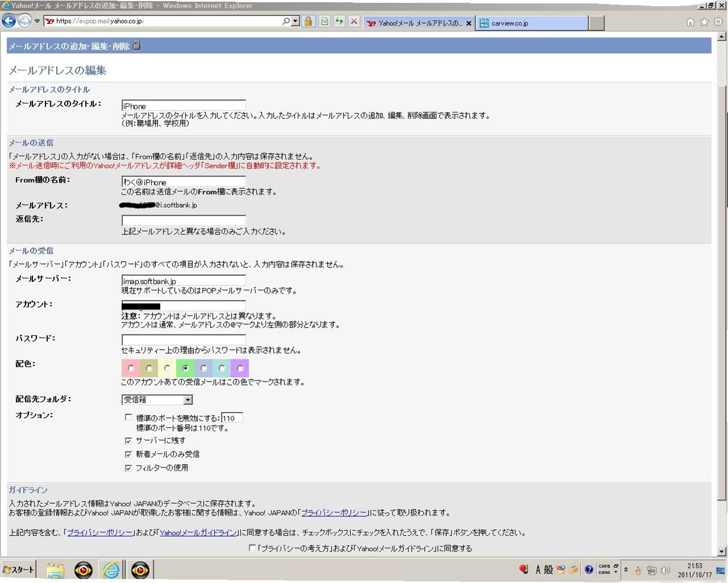Click the port number field showing 110
This screenshot has width=728, height=583.
[x=232, y=418]
